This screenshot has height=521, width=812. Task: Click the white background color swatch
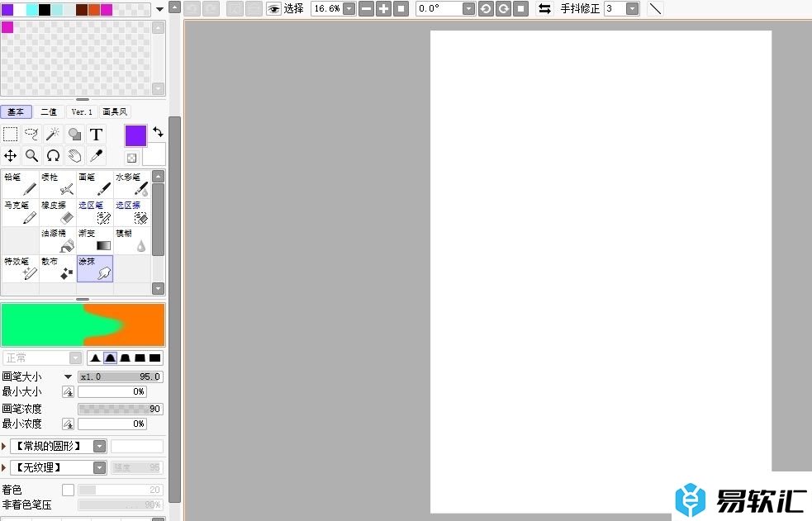pyautogui.click(x=154, y=155)
